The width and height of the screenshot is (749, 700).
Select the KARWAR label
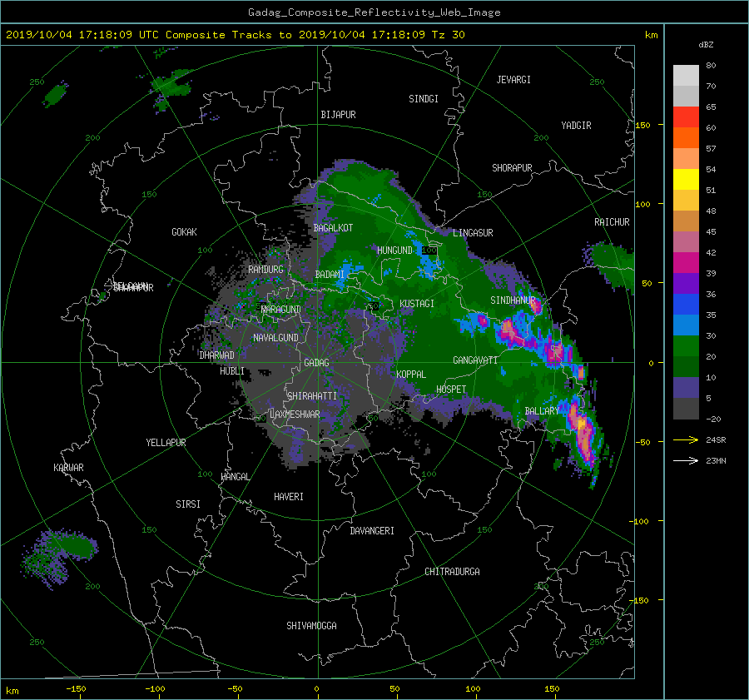click(x=68, y=468)
